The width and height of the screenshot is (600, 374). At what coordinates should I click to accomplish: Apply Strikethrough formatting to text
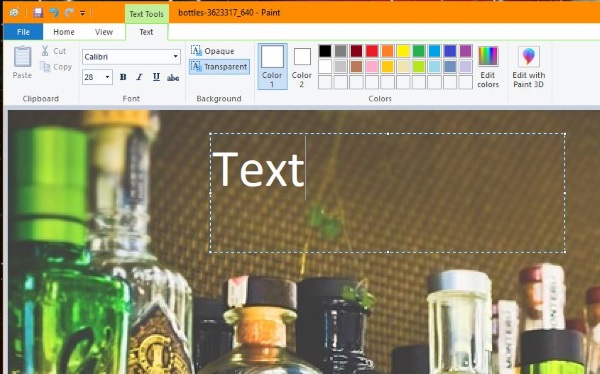tap(173, 77)
